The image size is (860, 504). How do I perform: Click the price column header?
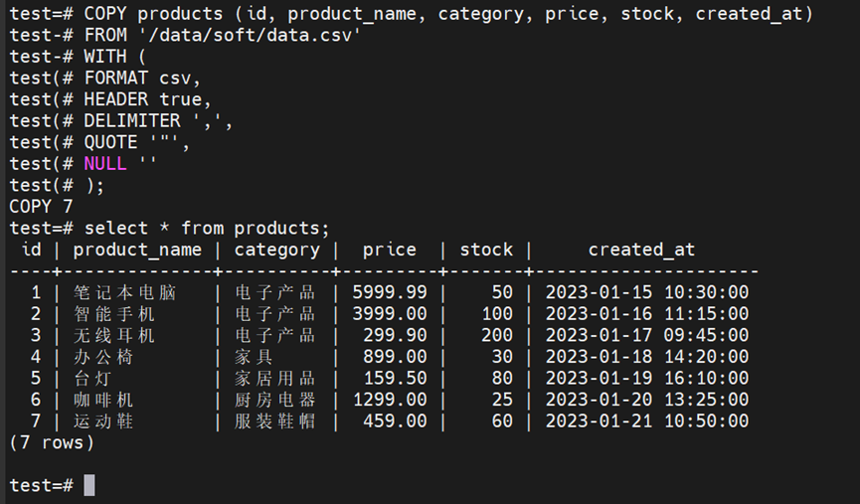(389, 250)
